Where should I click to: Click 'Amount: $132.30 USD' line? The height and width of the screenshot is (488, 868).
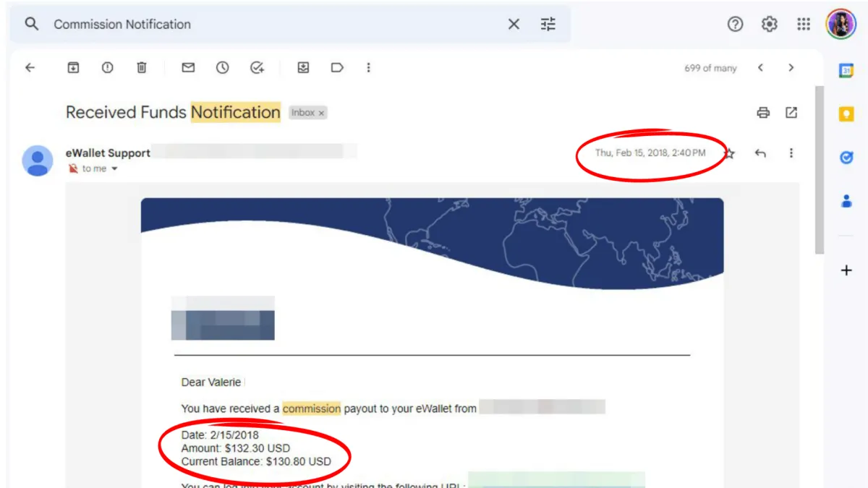pyautogui.click(x=236, y=448)
